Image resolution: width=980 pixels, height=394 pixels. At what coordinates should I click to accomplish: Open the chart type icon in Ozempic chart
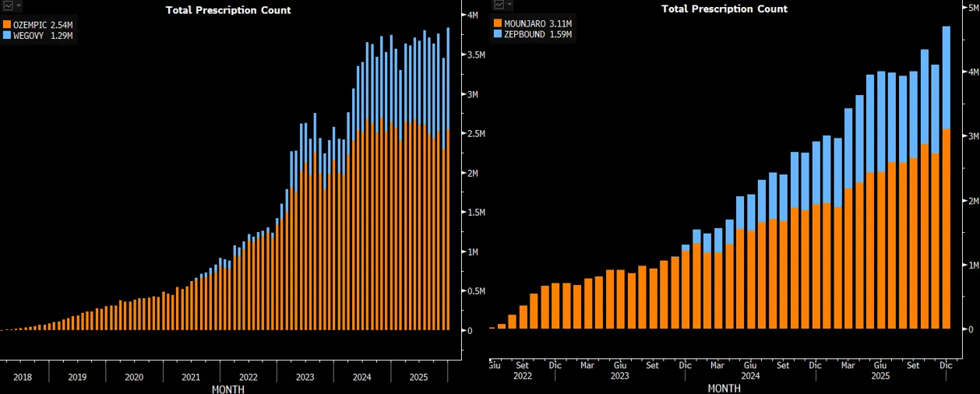coord(8,5)
